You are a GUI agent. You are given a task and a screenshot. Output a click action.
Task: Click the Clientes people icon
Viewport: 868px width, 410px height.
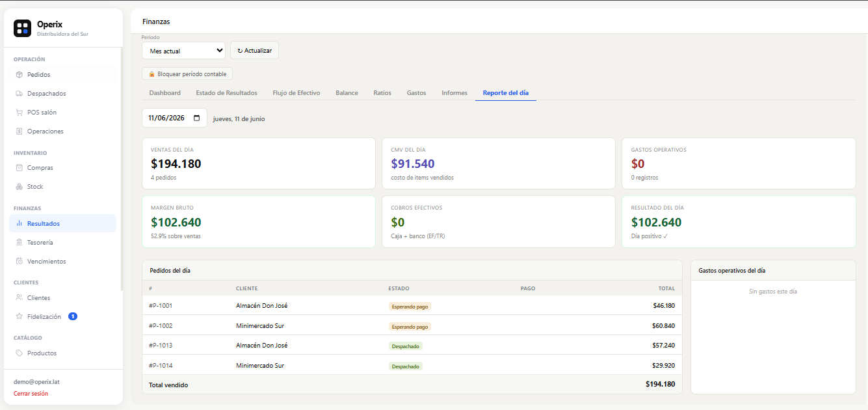[x=20, y=298]
